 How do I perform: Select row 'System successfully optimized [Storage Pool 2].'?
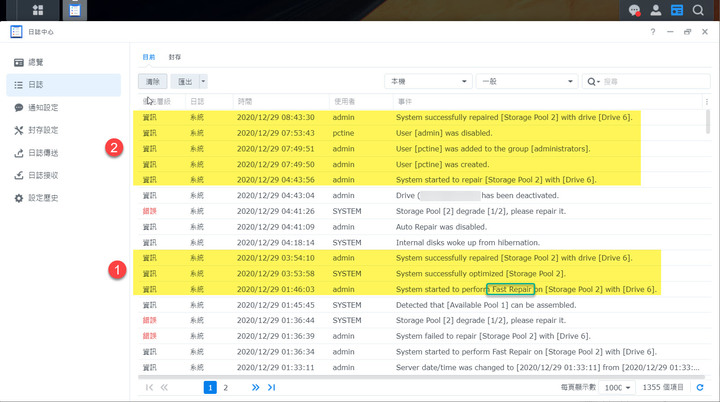tap(422, 274)
